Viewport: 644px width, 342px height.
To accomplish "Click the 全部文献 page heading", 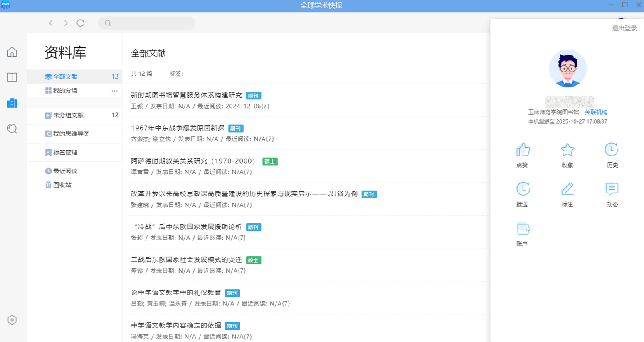I will coord(148,53).
